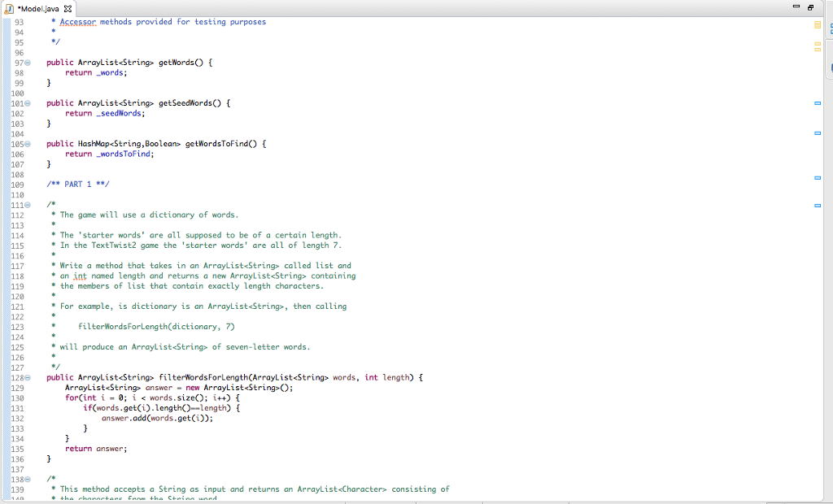Click the paired yellow occurrence markers in overview ruler
833x504 pixels.
tap(817, 45)
